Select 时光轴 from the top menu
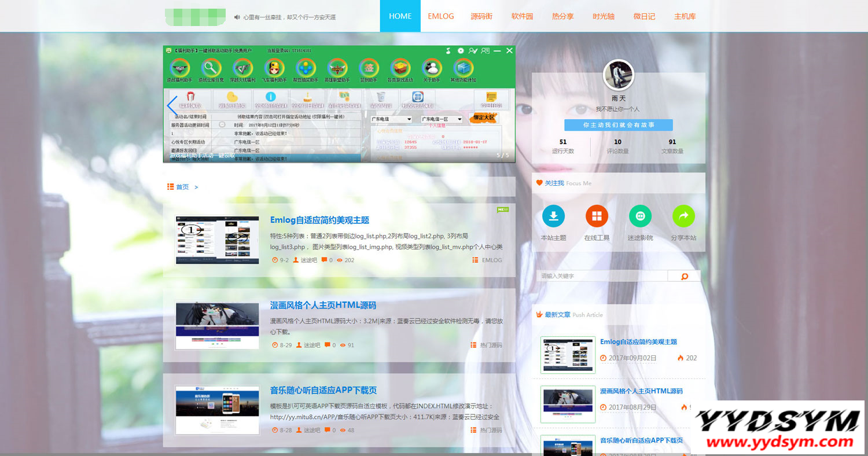Screen dimensions: 868x456 604,16
